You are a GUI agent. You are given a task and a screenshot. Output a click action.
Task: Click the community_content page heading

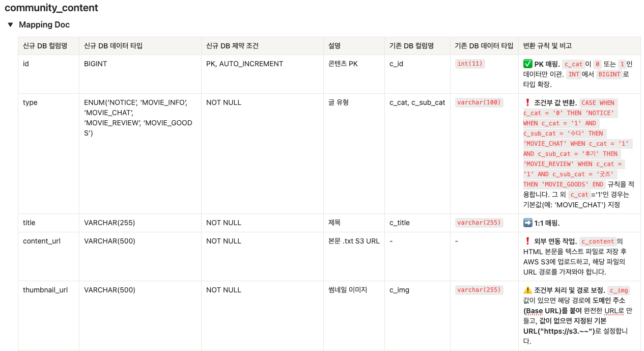click(51, 8)
